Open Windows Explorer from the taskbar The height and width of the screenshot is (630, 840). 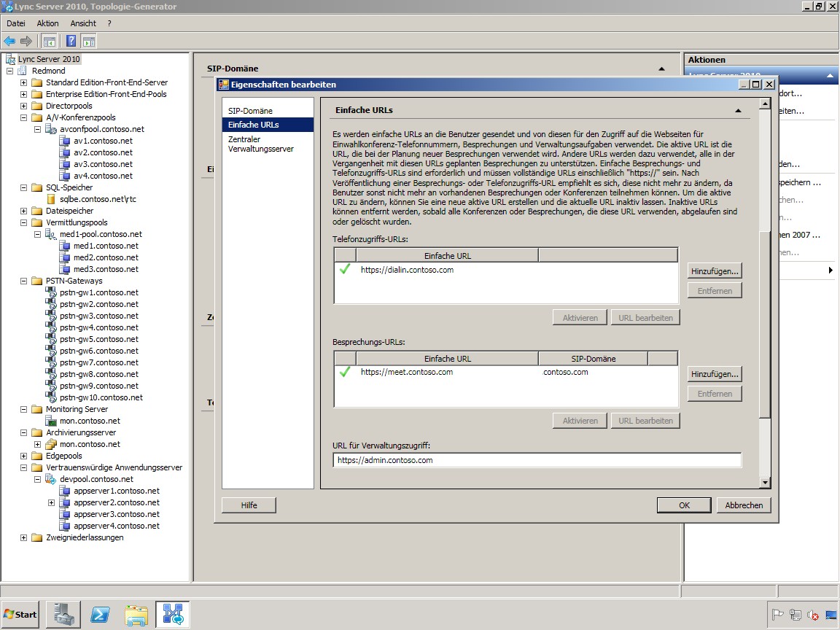click(136, 614)
